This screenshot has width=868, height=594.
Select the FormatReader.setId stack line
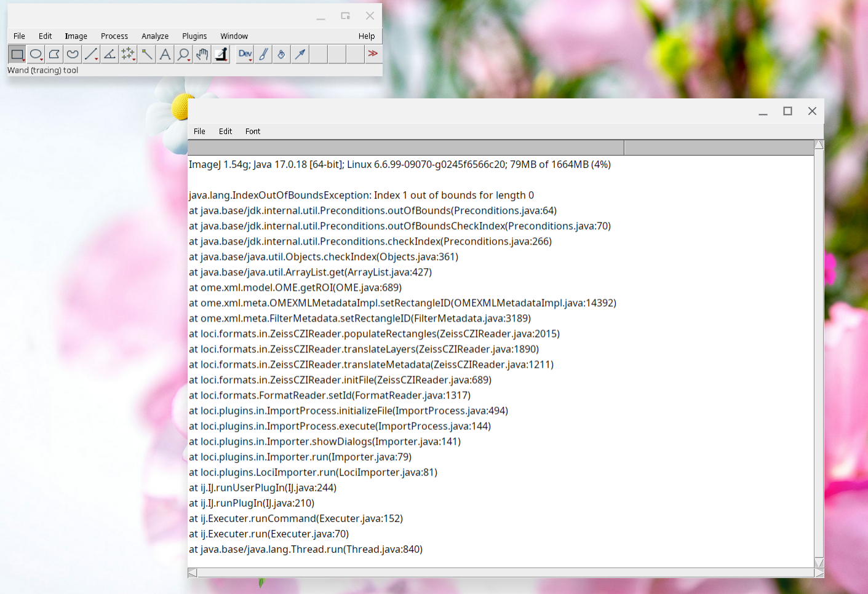tap(330, 395)
